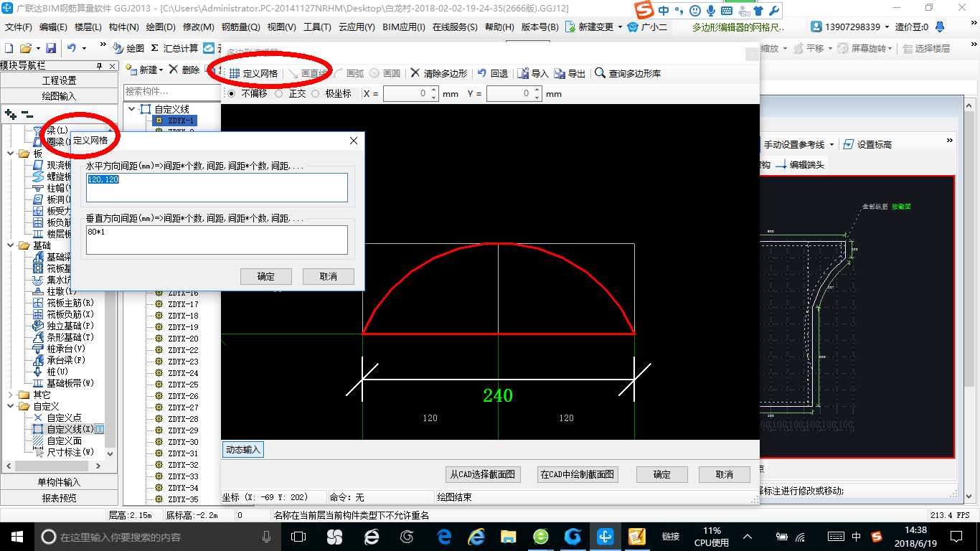Select the 正交 radio button
The height and width of the screenshot is (551, 980).
coord(278,93)
